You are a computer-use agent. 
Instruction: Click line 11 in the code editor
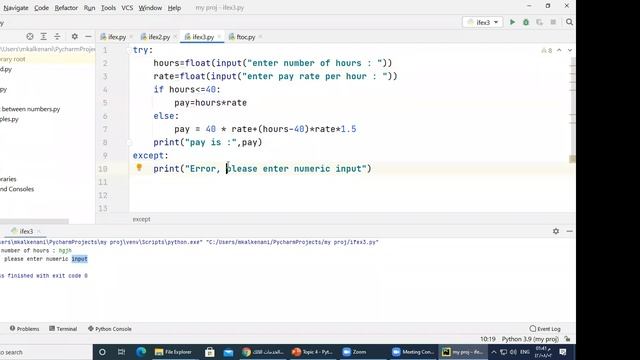(351, 182)
